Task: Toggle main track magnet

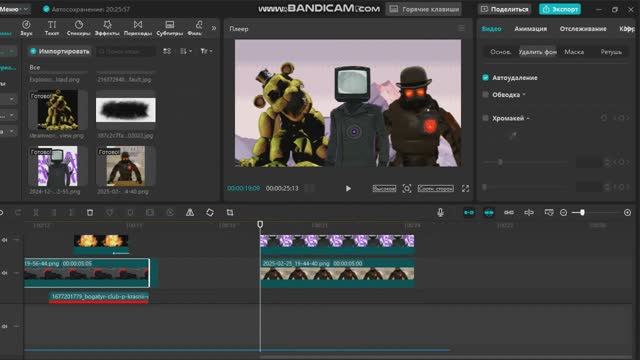Action: (x=469, y=213)
